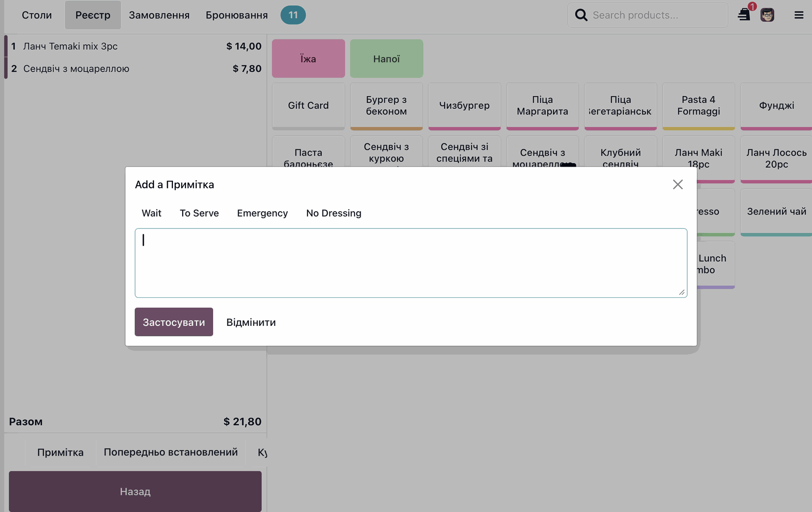812x512 pixels.
Task: Open the order stack icon with badge
Action: [x=744, y=15]
